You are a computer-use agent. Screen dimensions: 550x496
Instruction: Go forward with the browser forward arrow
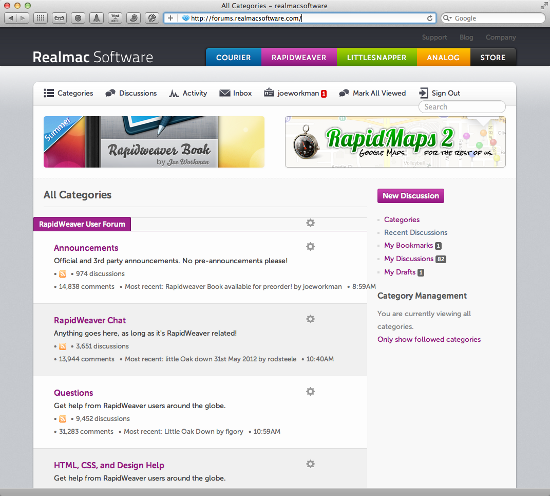22,18
